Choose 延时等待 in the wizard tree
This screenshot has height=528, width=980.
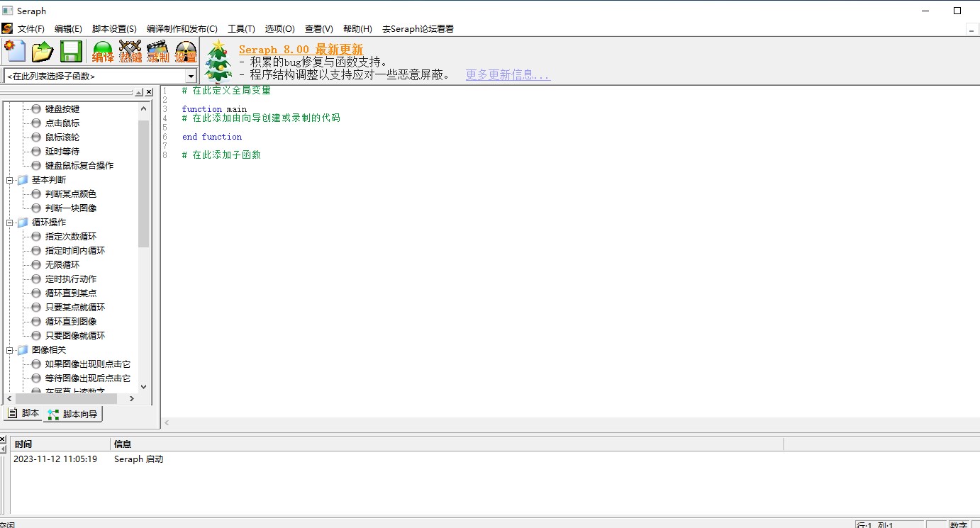point(62,152)
